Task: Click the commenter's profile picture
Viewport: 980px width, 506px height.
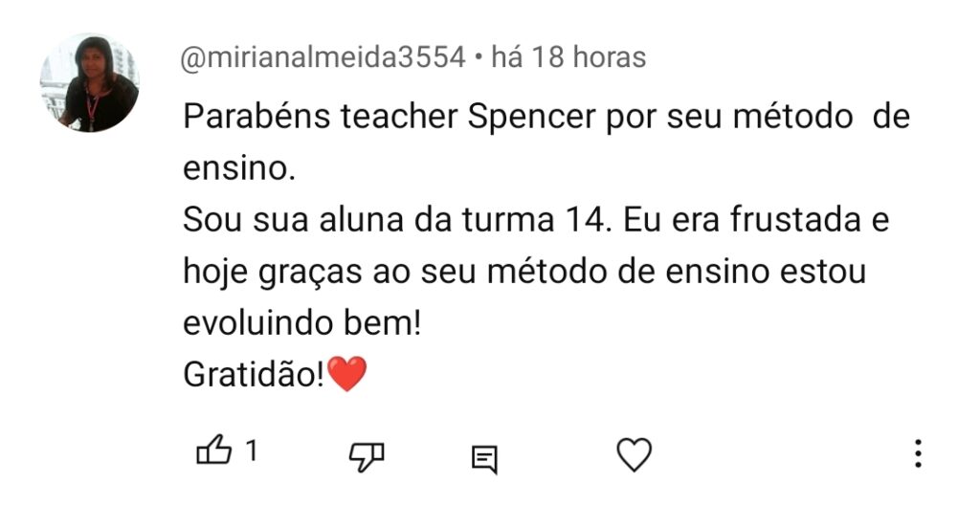Action: click(89, 82)
